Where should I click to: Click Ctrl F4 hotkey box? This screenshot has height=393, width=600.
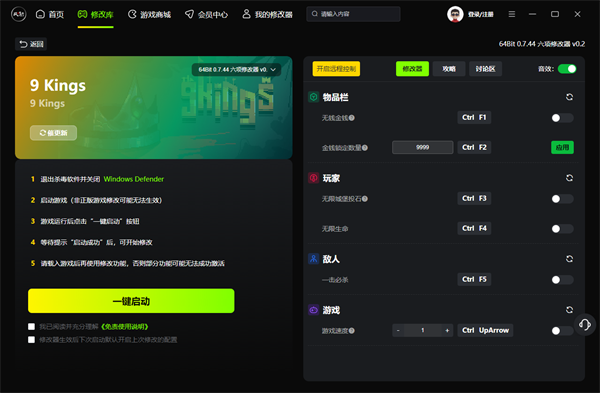pos(474,228)
